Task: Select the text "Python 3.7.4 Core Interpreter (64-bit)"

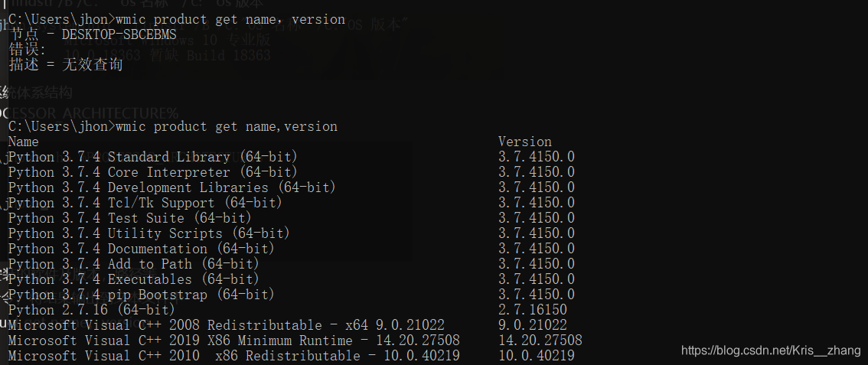Action: pyautogui.click(x=153, y=172)
